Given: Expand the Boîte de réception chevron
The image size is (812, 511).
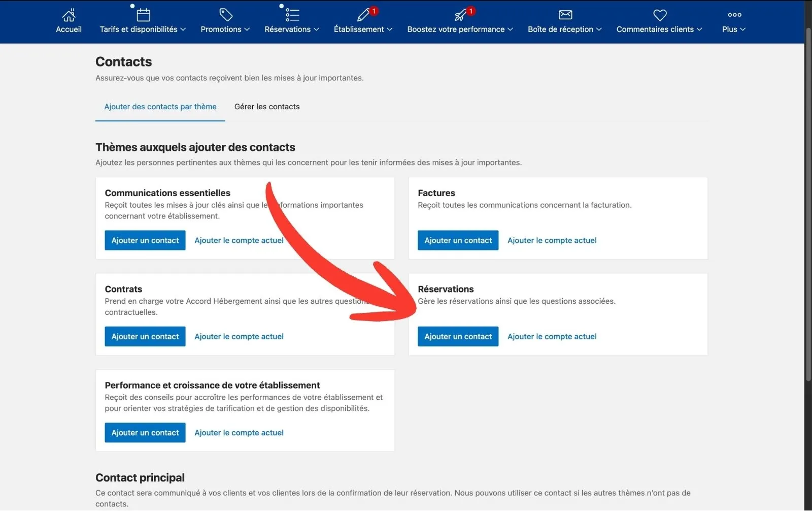Looking at the screenshot, I should point(599,29).
